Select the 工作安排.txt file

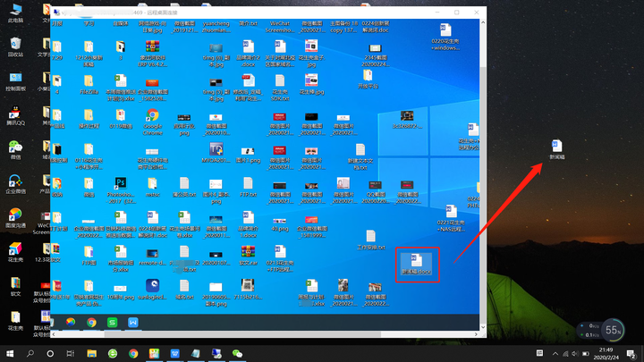click(x=371, y=240)
